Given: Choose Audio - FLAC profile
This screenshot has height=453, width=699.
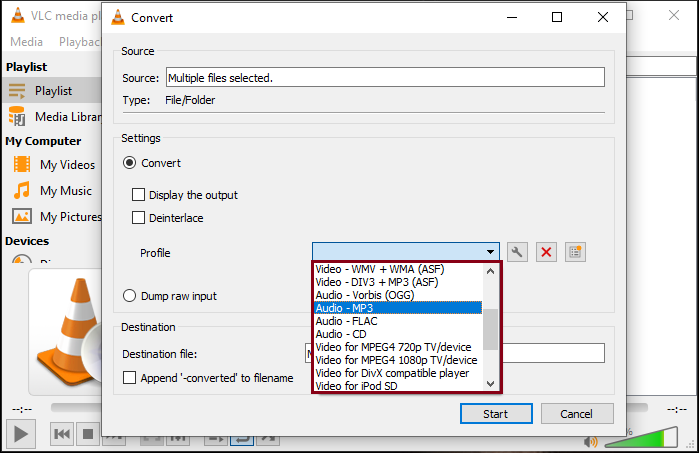Looking at the screenshot, I should click(398, 321).
